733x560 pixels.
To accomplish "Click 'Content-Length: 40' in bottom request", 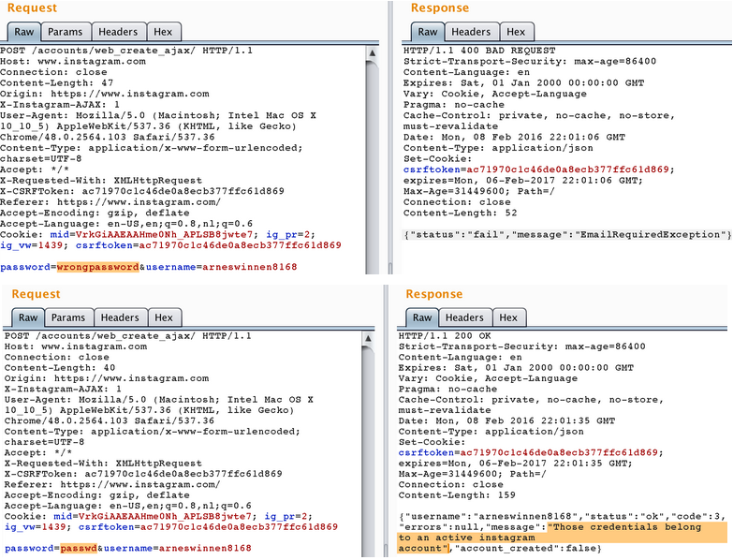I will [x=60, y=367].
